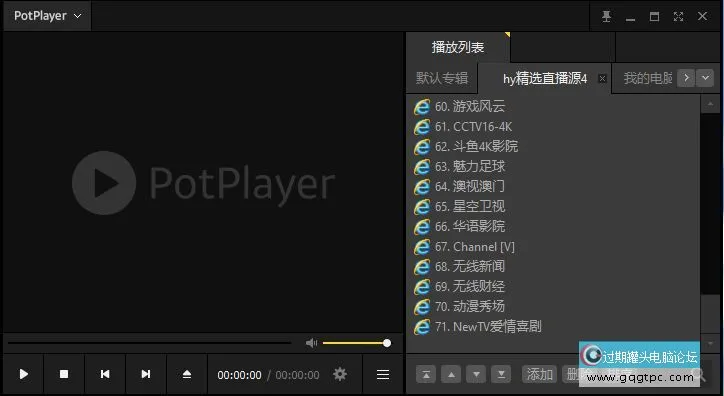Stop playback with the Stop button
The image size is (724, 396).
64,374
